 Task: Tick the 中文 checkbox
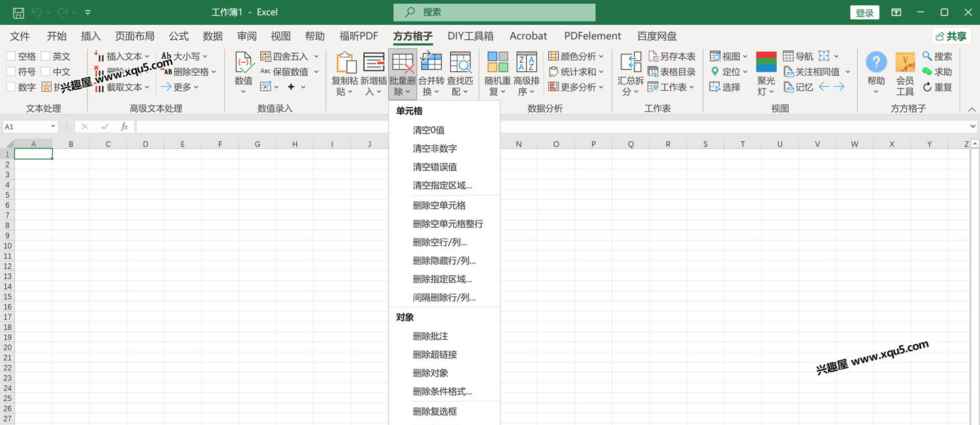pos(45,71)
